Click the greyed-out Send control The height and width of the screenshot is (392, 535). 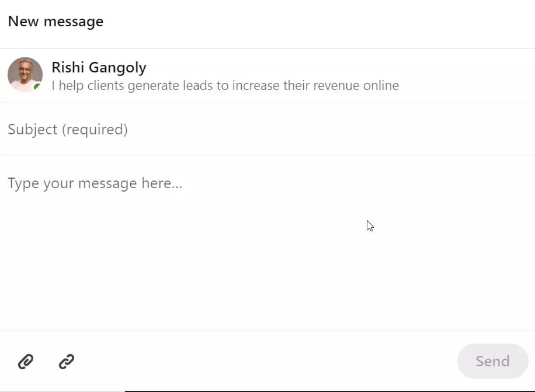click(492, 361)
